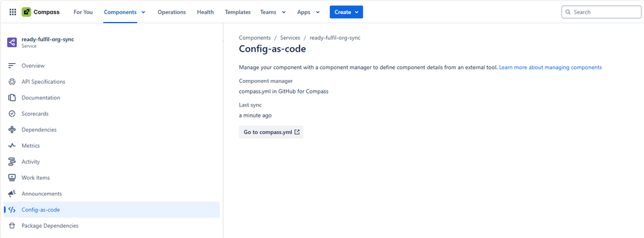This screenshot has width=644, height=238.
Task: Open Dependencies via its graph icon
Action: pyautogui.click(x=12, y=130)
